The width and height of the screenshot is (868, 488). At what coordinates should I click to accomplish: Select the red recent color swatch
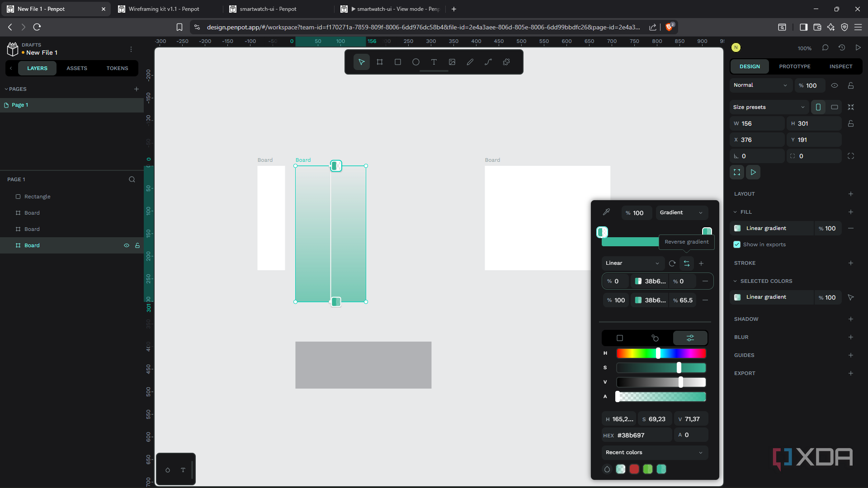[634, 469]
